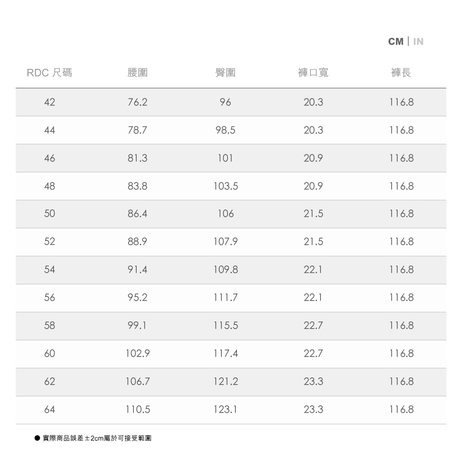Click hip value 103.5

(225, 186)
